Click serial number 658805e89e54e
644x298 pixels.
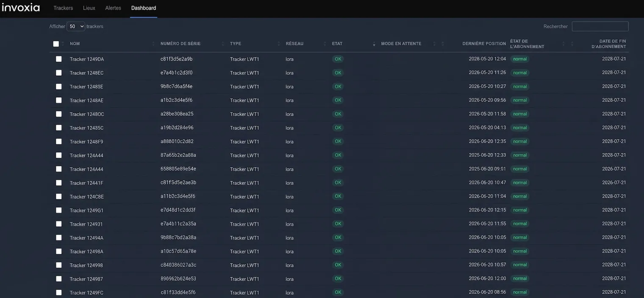point(178,169)
